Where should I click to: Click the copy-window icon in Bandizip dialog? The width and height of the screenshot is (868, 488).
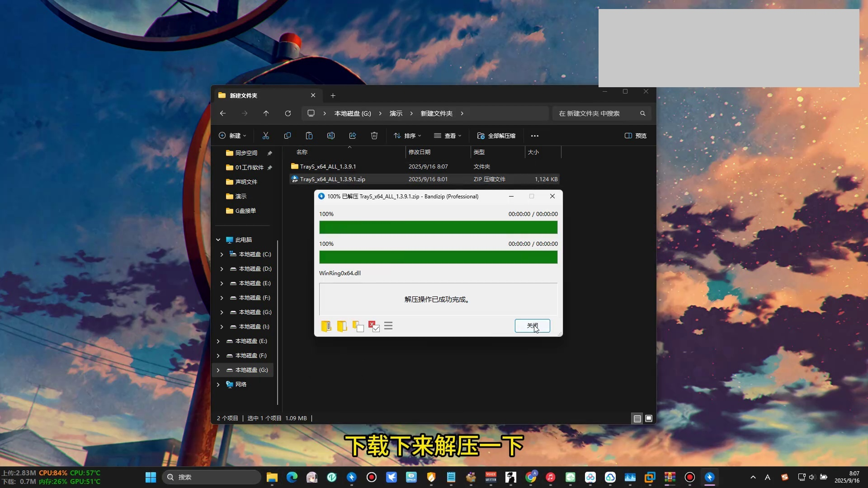(x=358, y=326)
